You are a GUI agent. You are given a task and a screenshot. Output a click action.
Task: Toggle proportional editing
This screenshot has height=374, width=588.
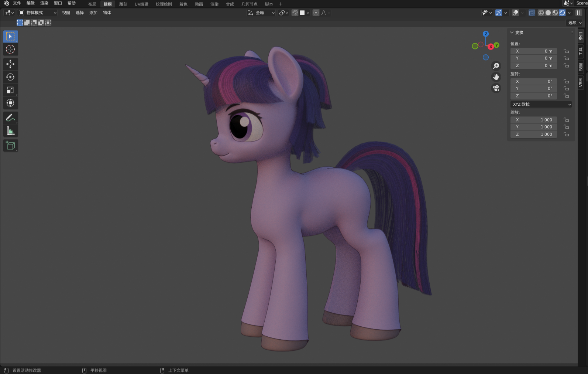point(316,13)
